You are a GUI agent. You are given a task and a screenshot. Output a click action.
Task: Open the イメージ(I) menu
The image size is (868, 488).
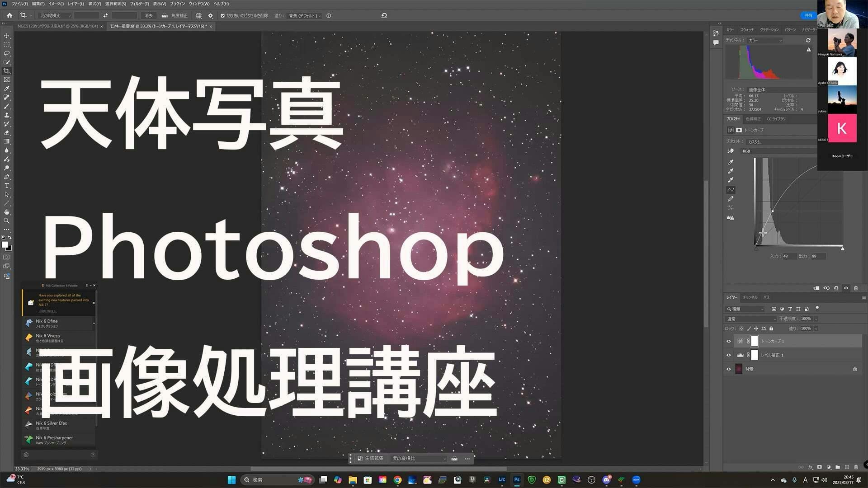pos(56,4)
